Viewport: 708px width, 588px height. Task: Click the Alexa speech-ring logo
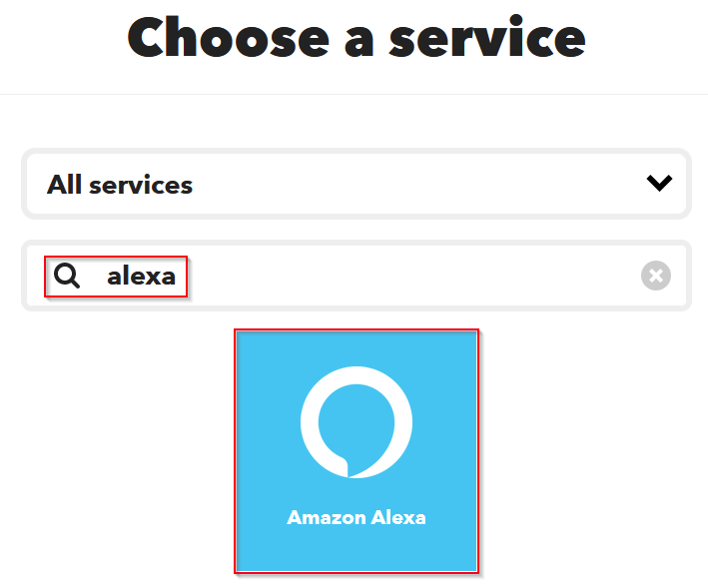(356, 422)
